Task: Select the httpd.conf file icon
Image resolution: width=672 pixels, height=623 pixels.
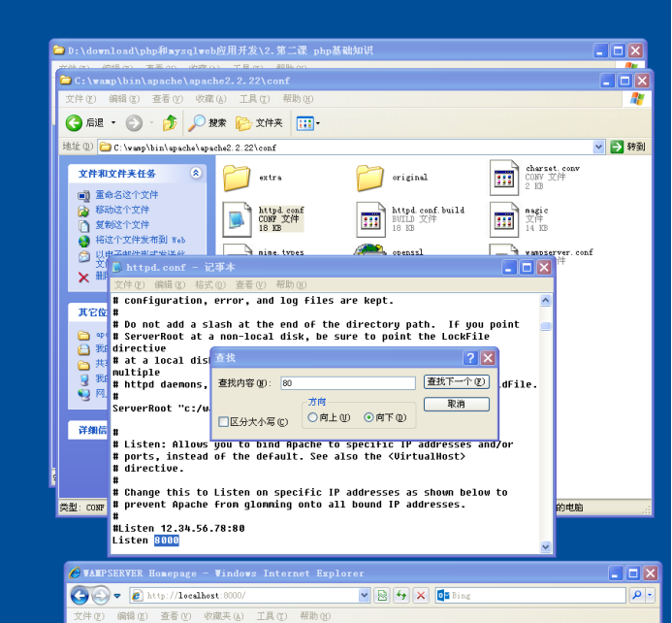Action: coord(237,219)
